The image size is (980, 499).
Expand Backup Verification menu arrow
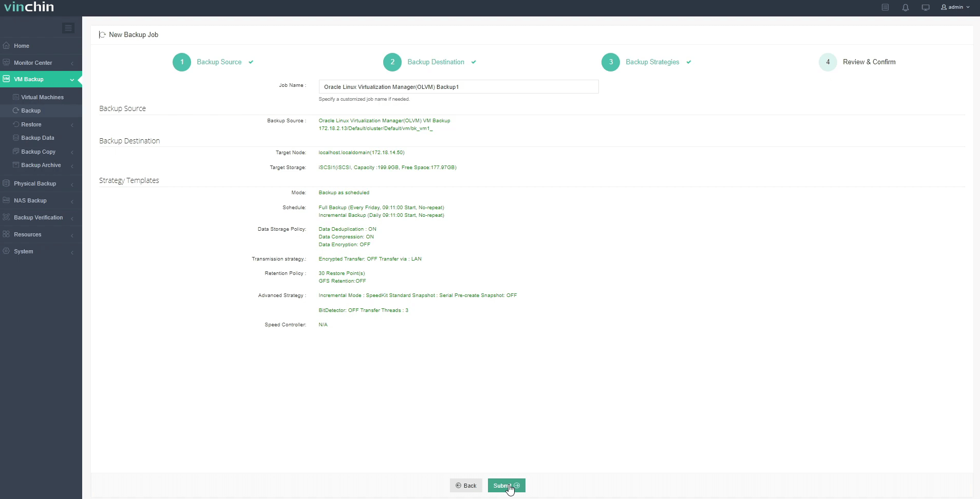[72, 218]
